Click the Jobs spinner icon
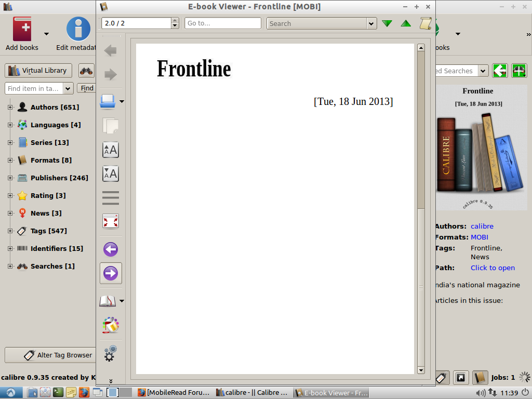The image size is (532, 399). [524, 377]
